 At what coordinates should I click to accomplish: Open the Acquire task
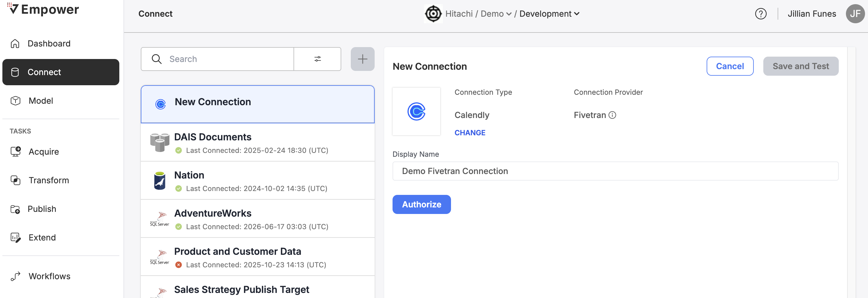pyautogui.click(x=61, y=151)
